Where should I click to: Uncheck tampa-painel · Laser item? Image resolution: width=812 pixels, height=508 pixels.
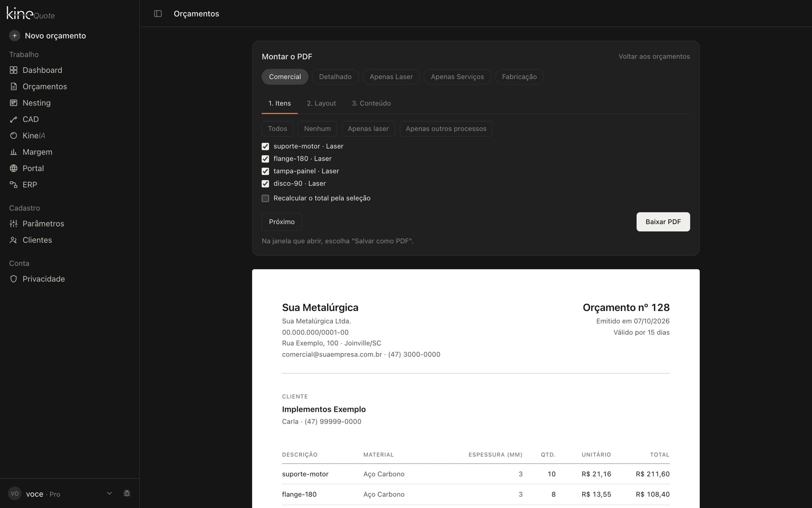(x=265, y=171)
